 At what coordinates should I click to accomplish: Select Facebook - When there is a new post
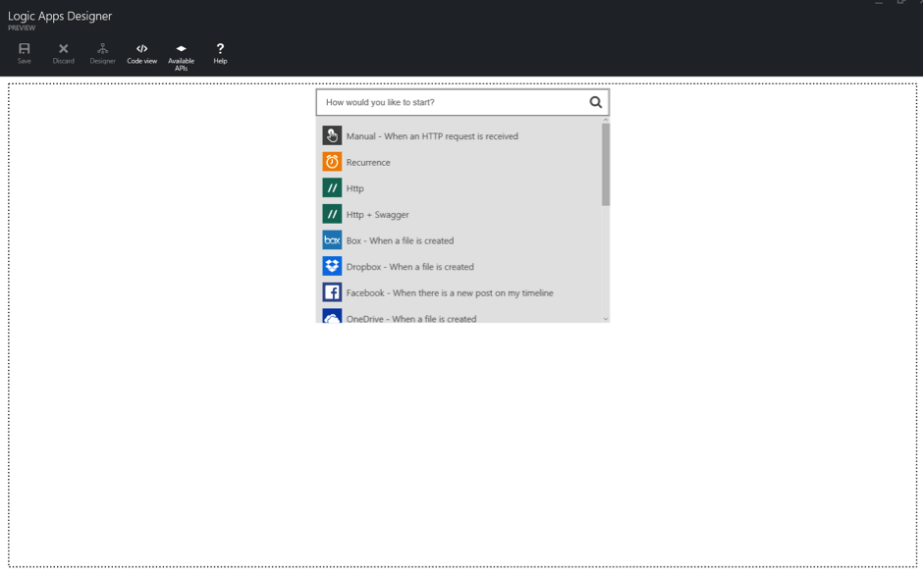click(452, 291)
